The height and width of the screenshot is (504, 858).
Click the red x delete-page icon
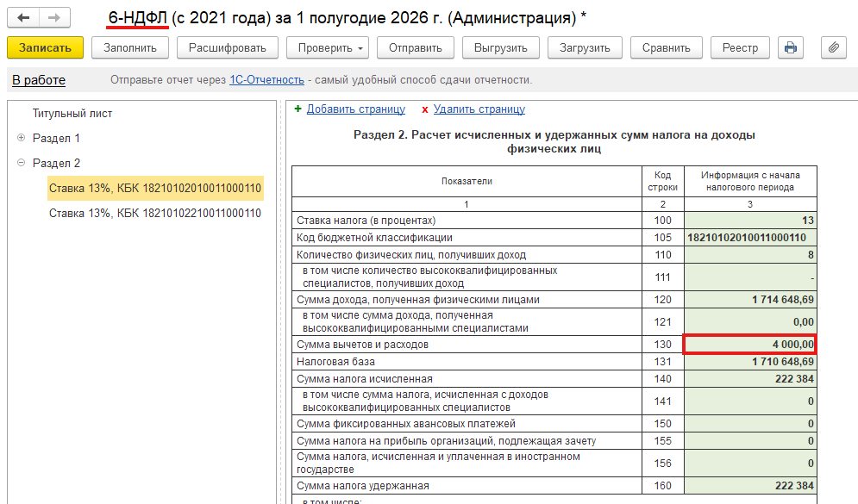(x=424, y=110)
